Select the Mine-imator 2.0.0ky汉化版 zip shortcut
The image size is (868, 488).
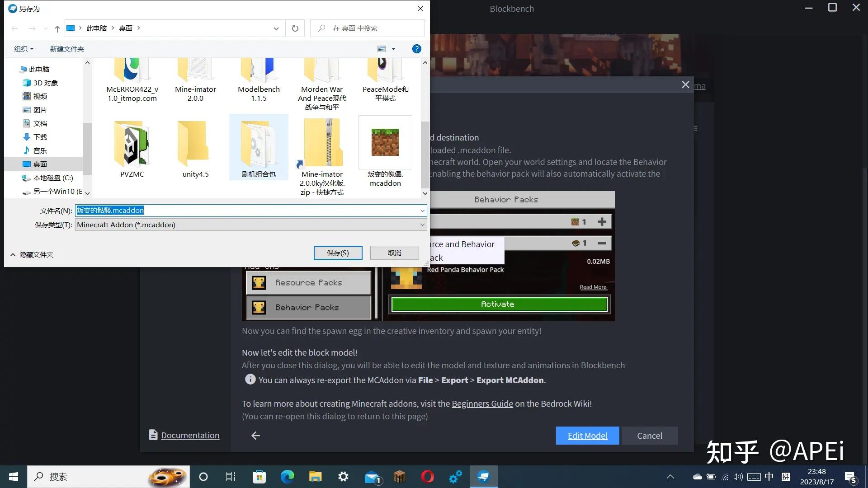[322, 156]
